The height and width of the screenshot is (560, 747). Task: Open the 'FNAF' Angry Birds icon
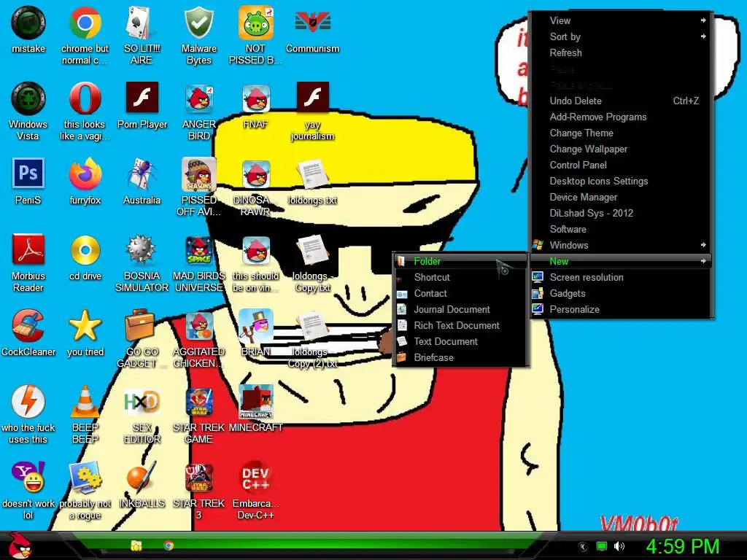(256, 99)
